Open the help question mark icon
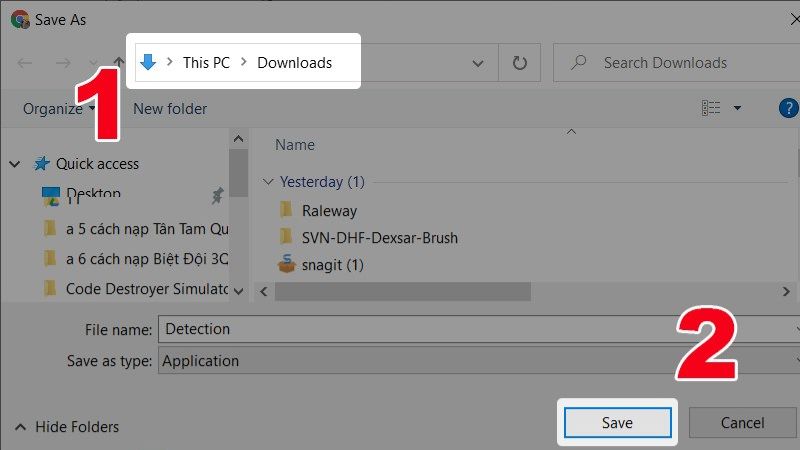 (x=789, y=108)
